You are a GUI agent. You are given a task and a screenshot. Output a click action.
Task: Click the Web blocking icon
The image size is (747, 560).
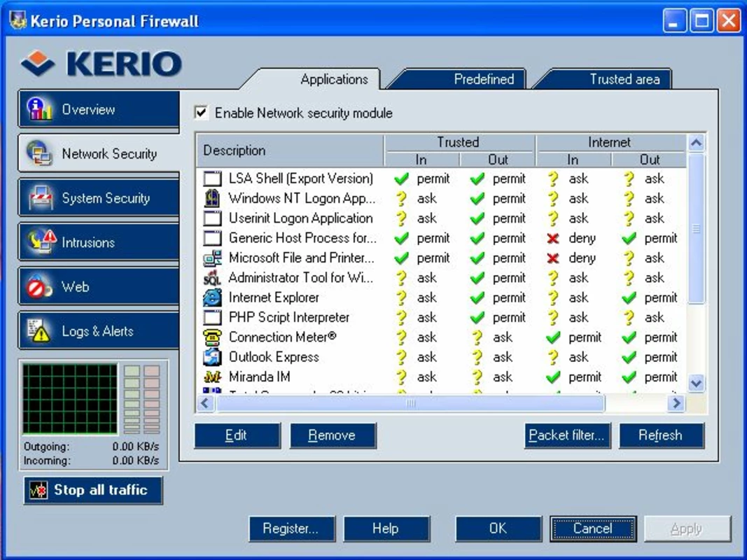[x=39, y=286]
